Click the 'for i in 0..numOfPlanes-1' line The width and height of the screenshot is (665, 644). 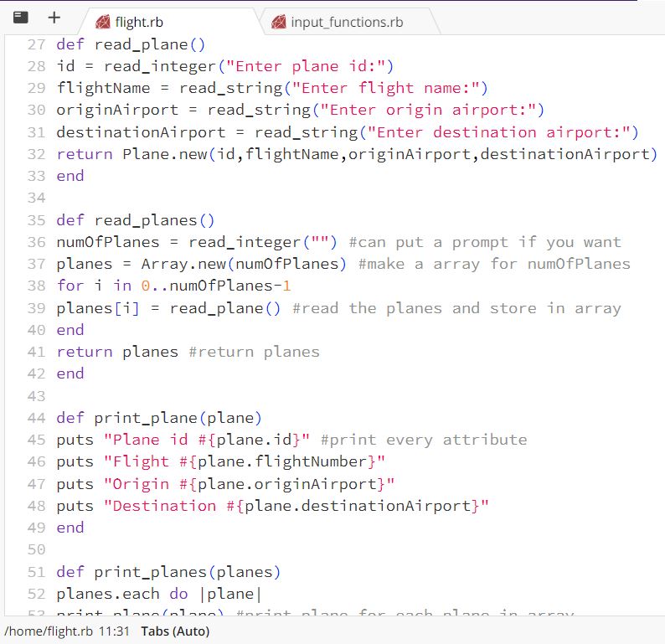(x=174, y=286)
